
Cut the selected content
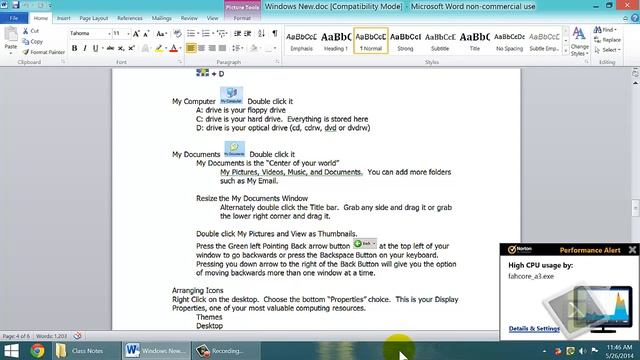[x=31, y=31]
